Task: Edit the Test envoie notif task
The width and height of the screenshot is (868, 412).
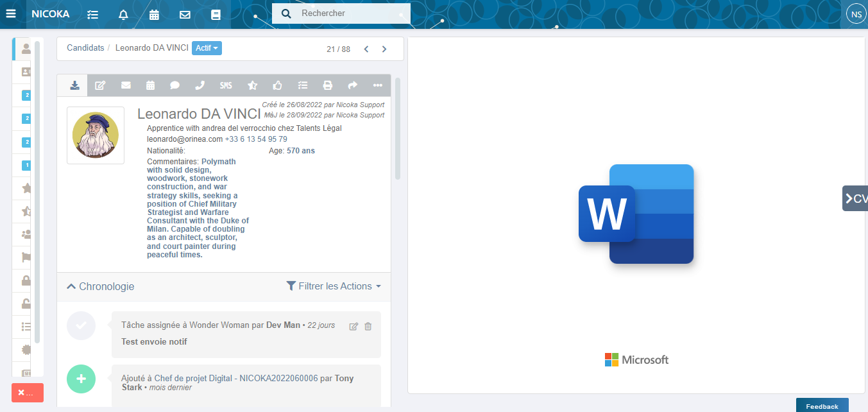Action: [x=353, y=327]
